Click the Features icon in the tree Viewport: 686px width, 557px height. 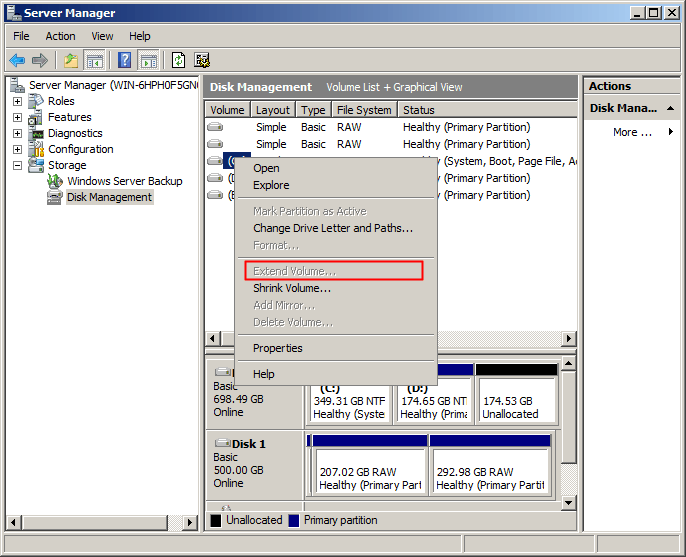click(x=36, y=117)
